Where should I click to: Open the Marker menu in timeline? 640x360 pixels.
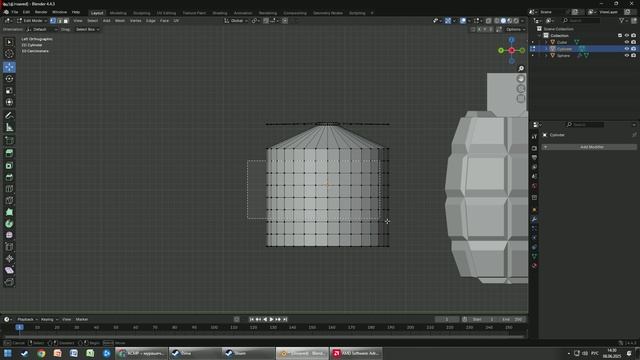pos(82,319)
